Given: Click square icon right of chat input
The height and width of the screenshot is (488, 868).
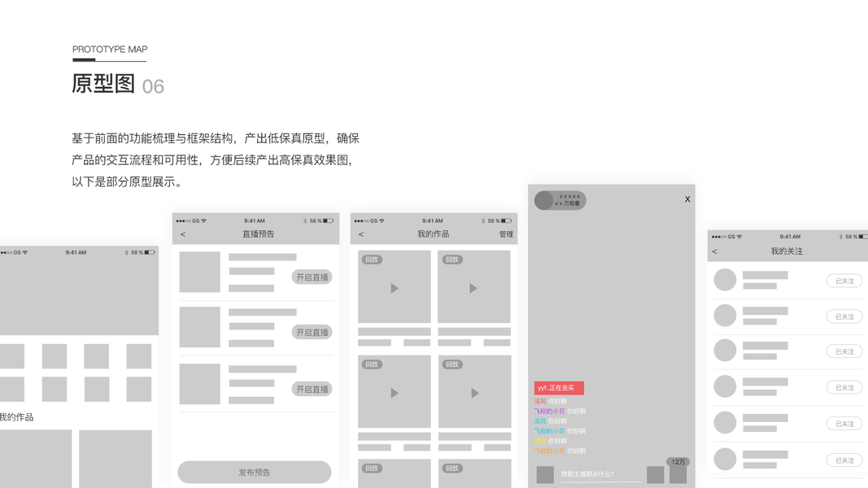Looking at the screenshot, I should pyautogui.click(x=656, y=475).
